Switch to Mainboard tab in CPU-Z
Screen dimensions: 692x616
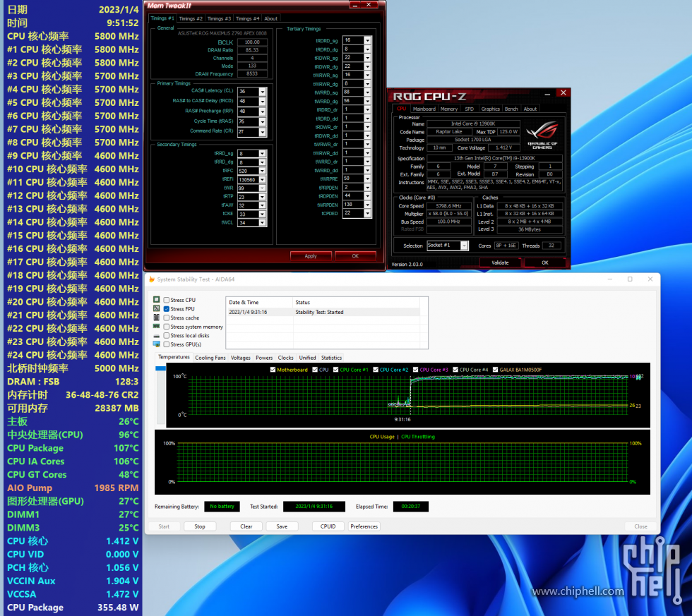[x=424, y=109]
